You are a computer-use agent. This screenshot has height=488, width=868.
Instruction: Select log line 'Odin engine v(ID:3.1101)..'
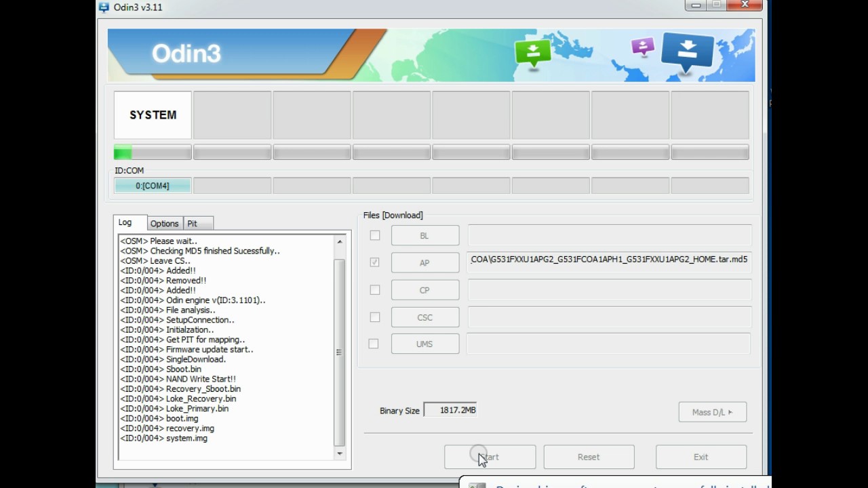tap(193, 300)
